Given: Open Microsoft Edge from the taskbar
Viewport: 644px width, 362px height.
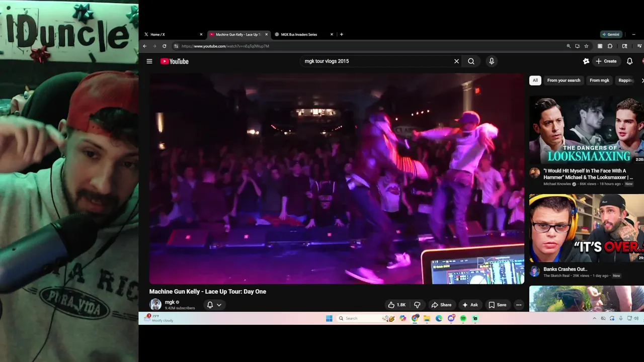Looking at the screenshot, I should pos(439,318).
